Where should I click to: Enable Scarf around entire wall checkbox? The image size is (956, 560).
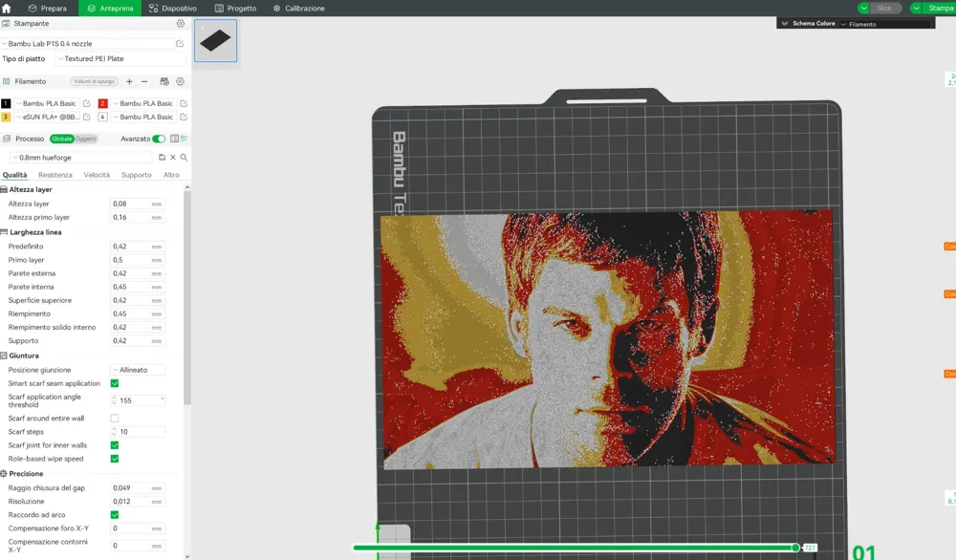[115, 419]
